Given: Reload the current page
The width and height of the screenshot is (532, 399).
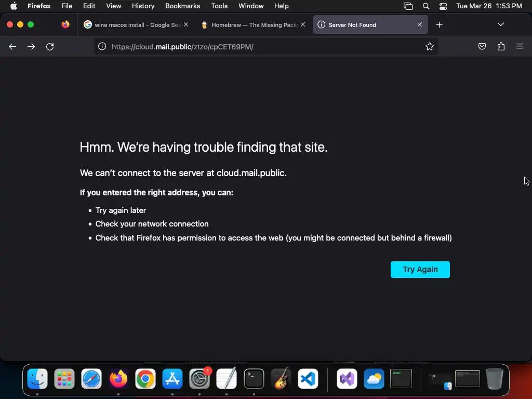Looking at the screenshot, I should (50, 46).
